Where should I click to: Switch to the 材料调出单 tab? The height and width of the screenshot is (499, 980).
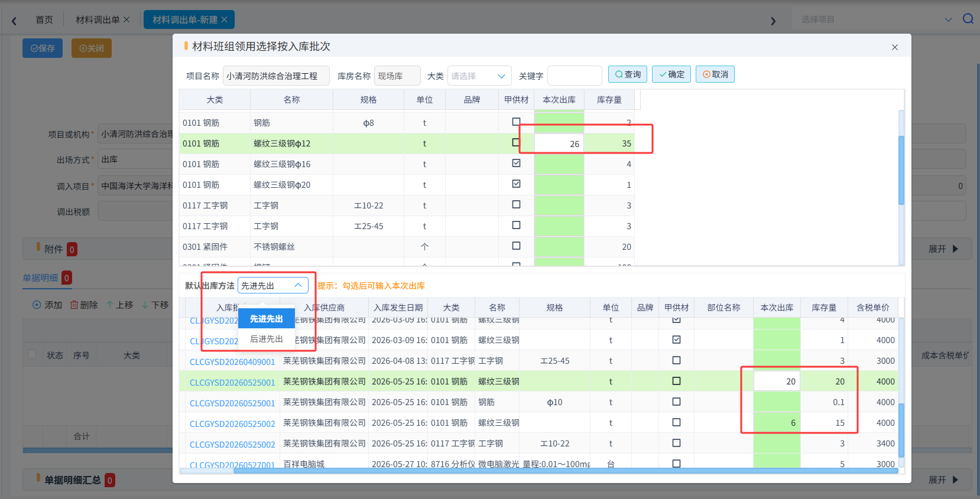(x=98, y=19)
